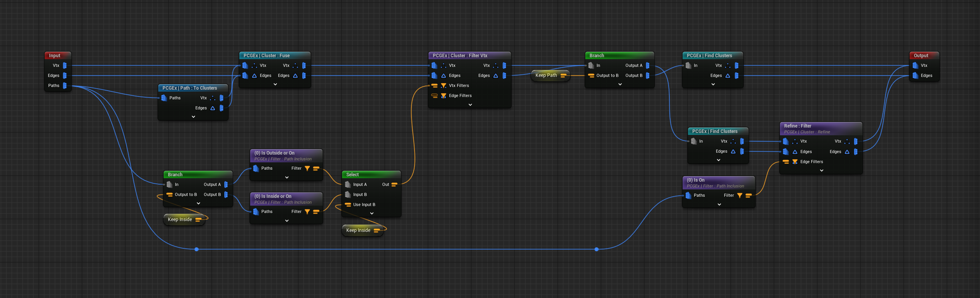This screenshot has height=298, width=980.
Task: Click the Out pin on the Select node
Action: (x=394, y=185)
